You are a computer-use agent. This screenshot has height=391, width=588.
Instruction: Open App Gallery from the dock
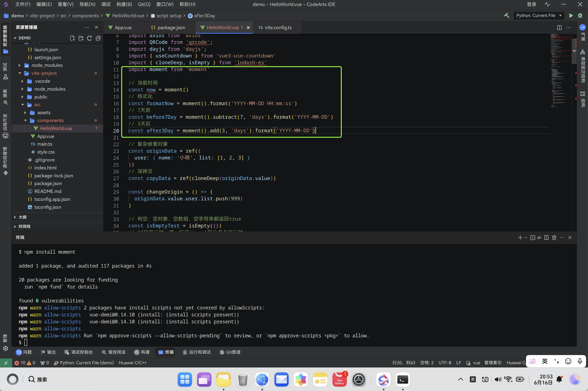339,379
